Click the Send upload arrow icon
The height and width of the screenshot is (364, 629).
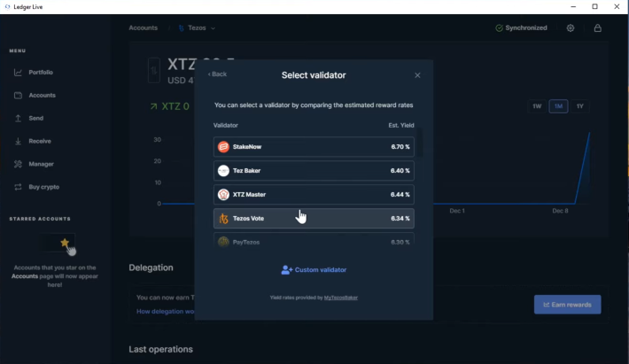click(18, 119)
